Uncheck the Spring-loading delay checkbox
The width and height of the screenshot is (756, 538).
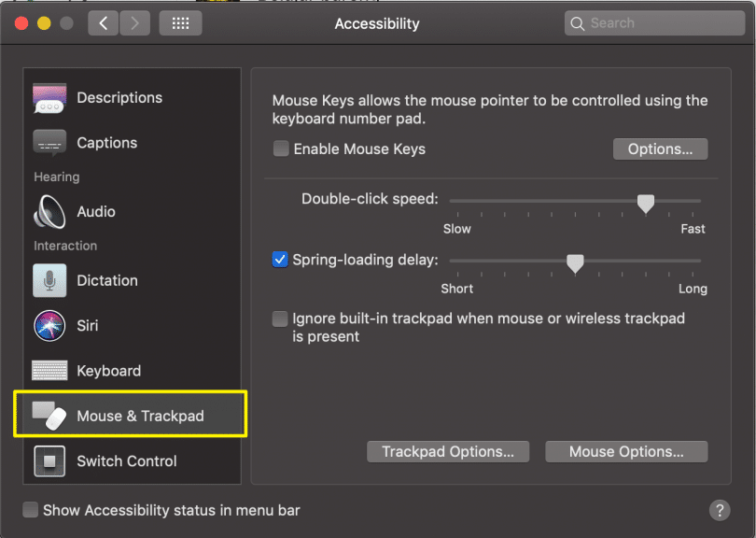tap(280, 260)
